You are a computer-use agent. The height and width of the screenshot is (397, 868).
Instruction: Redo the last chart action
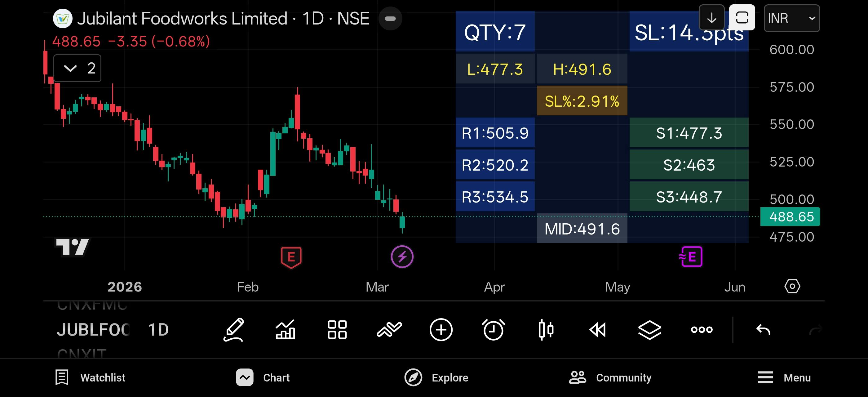(x=815, y=330)
